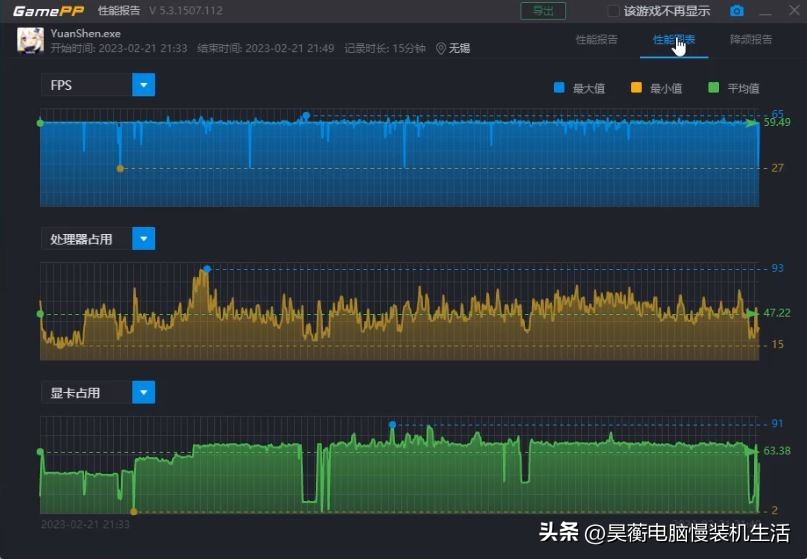Screen dimensions: 807x559
Task: Click the CPU average value 47.22
Action: (777, 313)
